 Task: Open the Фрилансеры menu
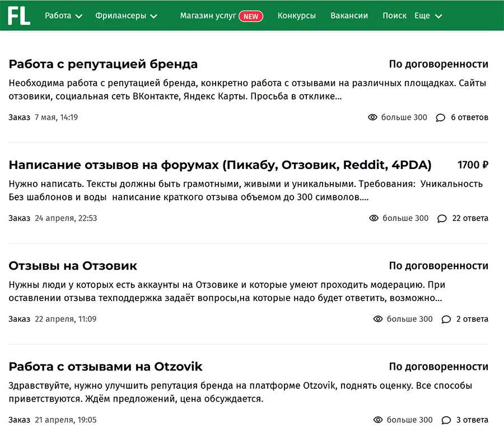(x=120, y=16)
